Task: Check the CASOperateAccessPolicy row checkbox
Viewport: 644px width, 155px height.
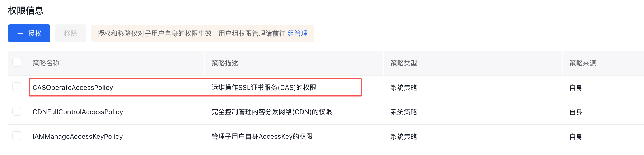Action: click(x=17, y=87)
